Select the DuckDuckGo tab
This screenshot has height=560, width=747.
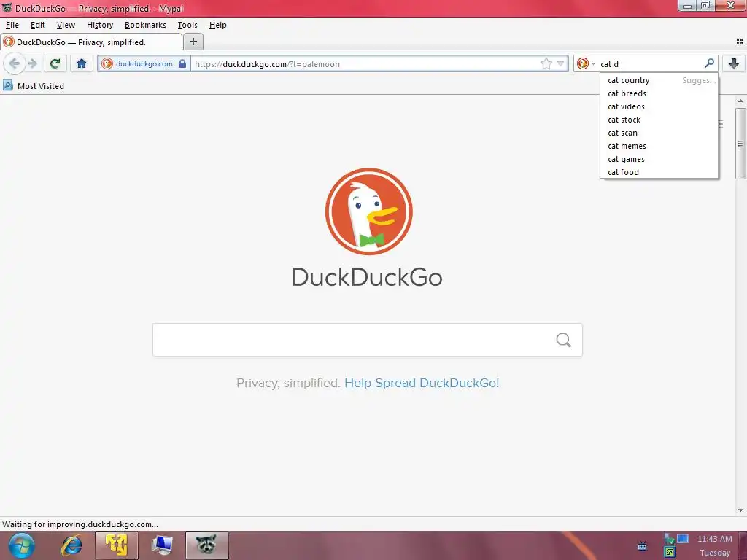point(91,42)
